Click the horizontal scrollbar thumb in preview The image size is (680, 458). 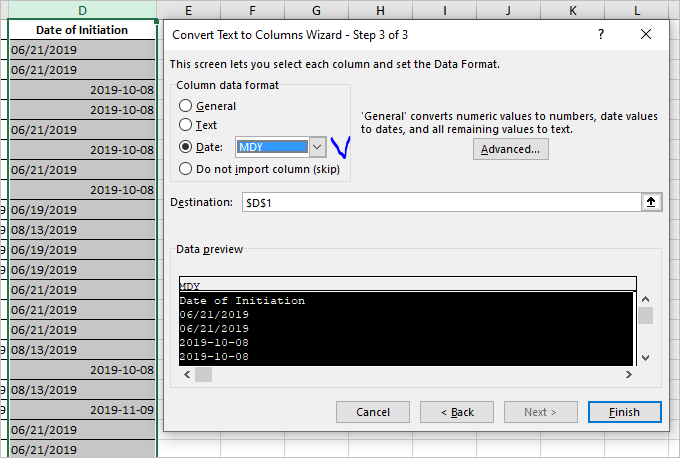click(203, 374)
